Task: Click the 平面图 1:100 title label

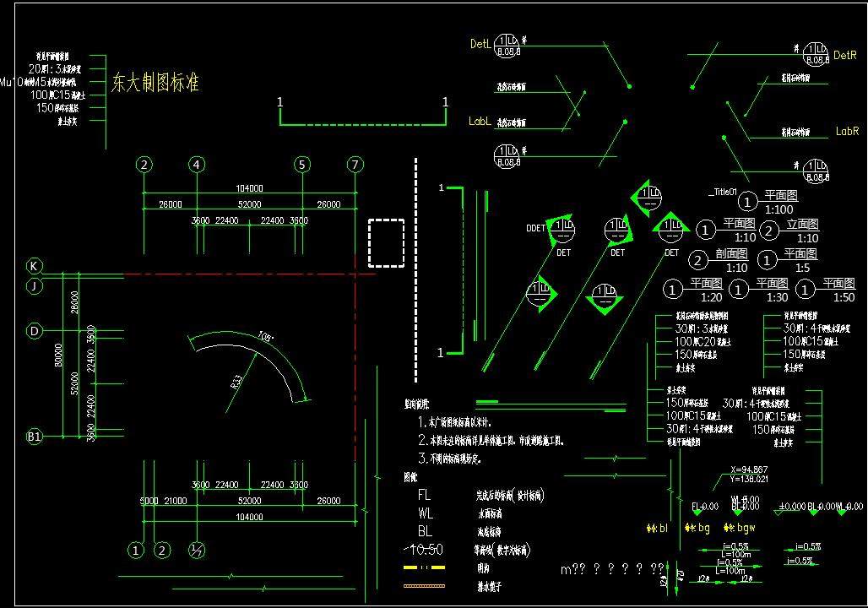Action: (x=778, y=203)
